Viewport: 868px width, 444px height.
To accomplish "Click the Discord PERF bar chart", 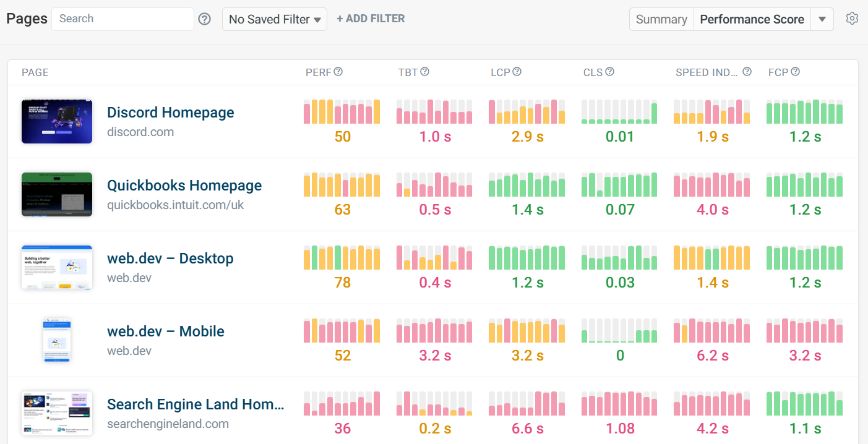I will 342,112.
